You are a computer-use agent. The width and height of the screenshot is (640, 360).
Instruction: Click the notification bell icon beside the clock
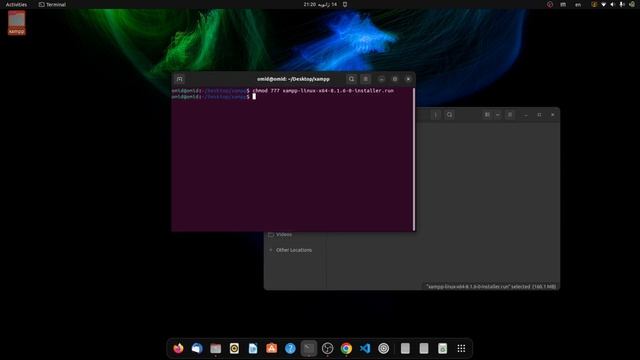tap(345, 4)
